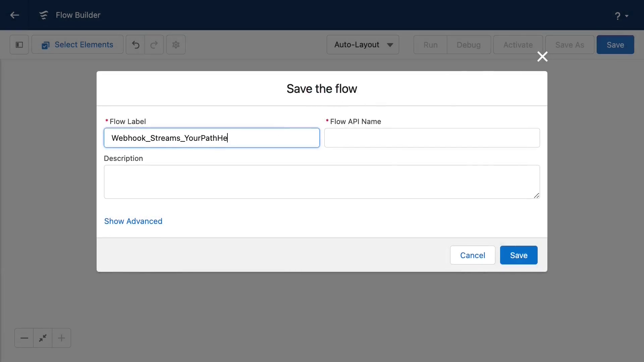This screenshot has width=644, height=362.
Task: Click the Run button
Action: point(430,45)
